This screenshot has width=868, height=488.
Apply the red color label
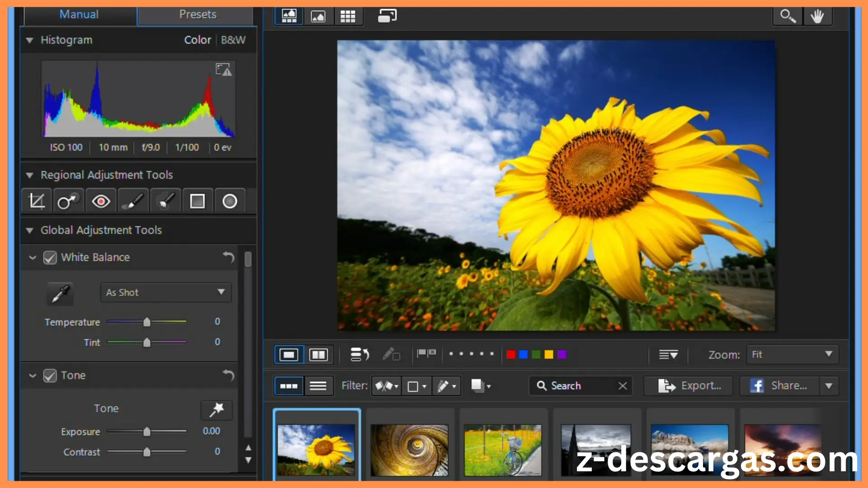511,355
